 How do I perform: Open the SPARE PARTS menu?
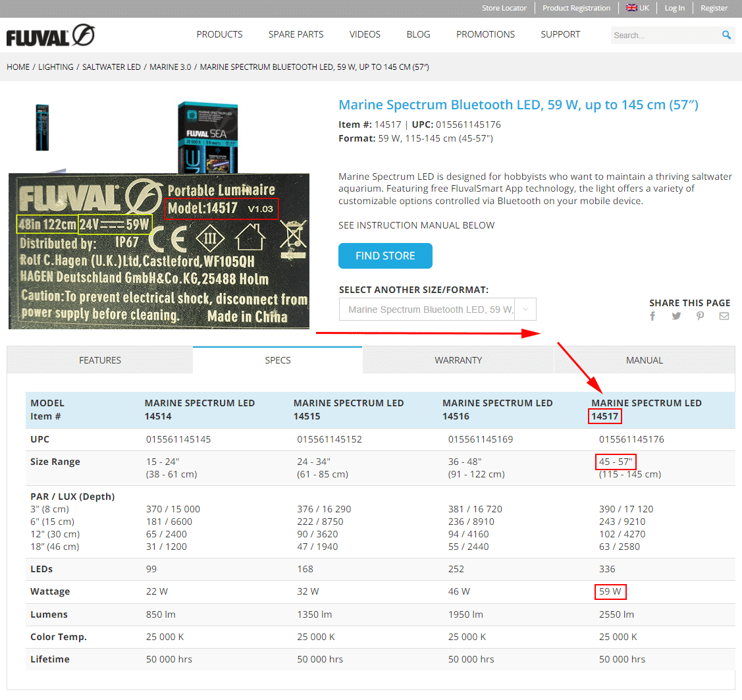coord(296,34)
